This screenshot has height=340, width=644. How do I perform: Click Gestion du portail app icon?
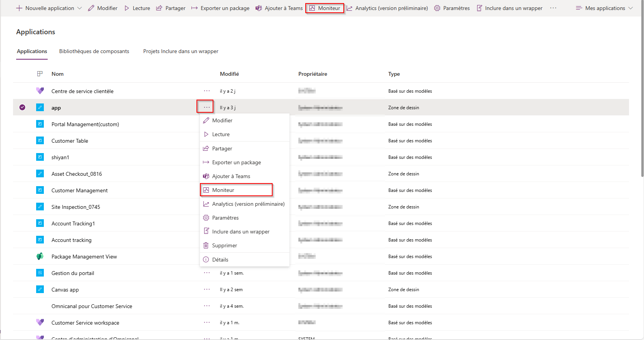tap(40, 273)
